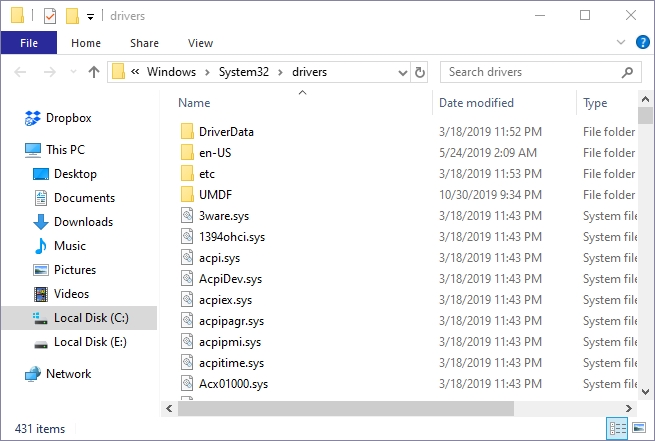Image resolution: width=655 pixels, height=441 pixels.
Task: Open recent locations dropdown arrow
Action: tap(73, 72)
